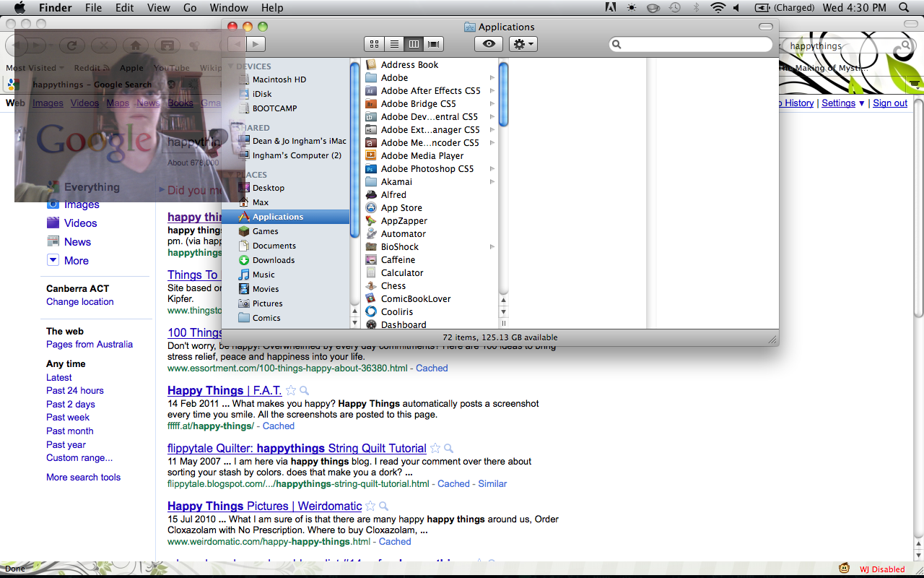Screen dimensions: 924x578
Task: Switch Finder to list view
Action: pos(394,44)
